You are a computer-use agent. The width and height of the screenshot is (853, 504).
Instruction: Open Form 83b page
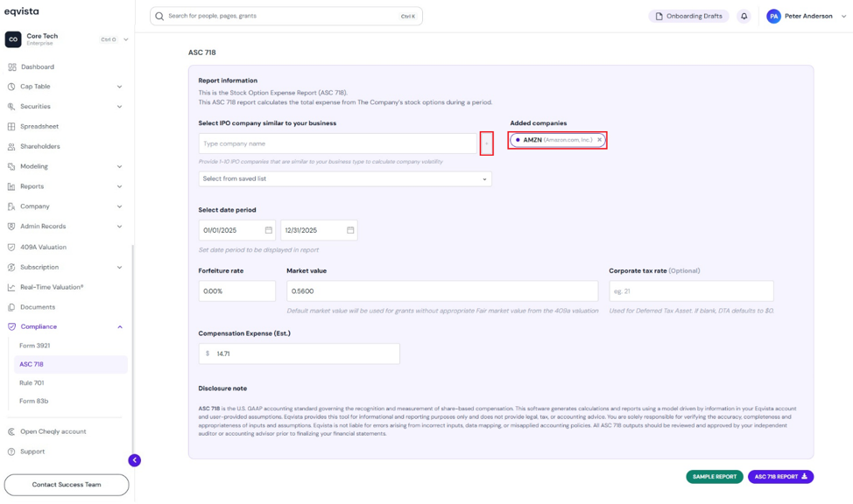(x=34, y=402)
